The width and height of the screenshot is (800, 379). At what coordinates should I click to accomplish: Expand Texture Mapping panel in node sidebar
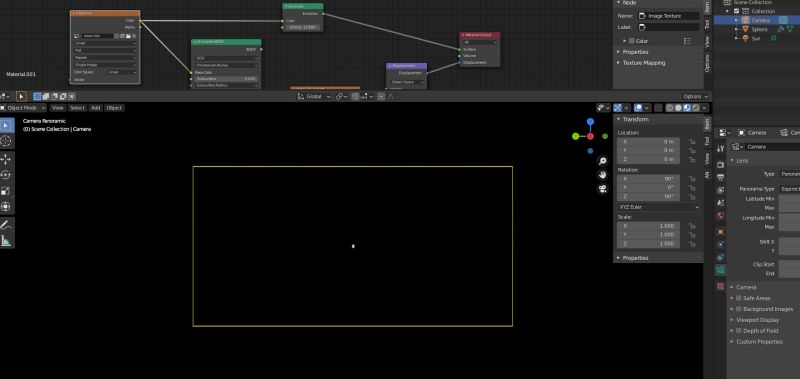click(x=643, y=63)
